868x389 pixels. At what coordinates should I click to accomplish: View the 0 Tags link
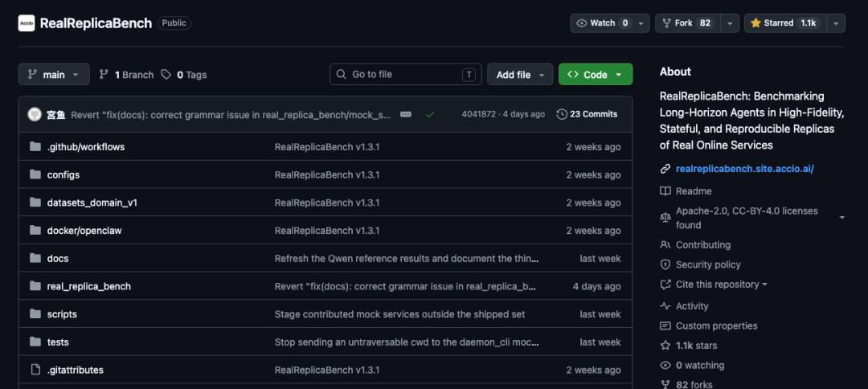(x=184, y=75)
